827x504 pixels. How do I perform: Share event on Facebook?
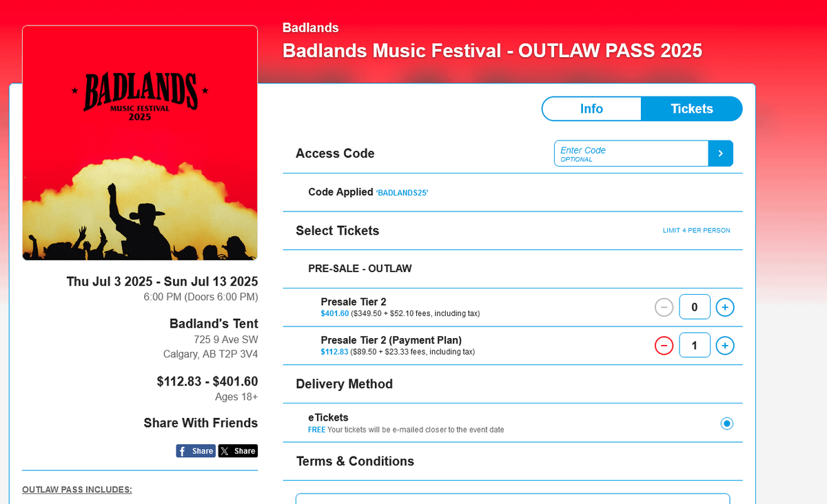(196, 451)
